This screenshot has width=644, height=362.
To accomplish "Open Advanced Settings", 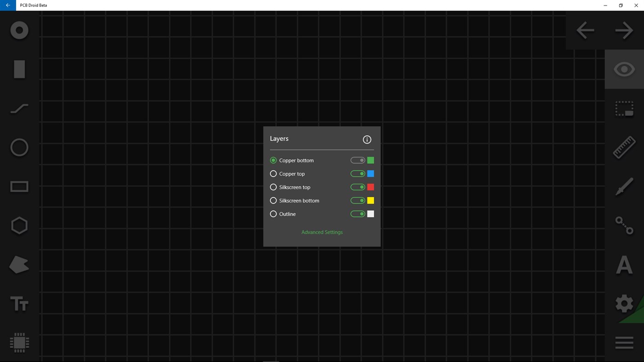I will 322,232.
